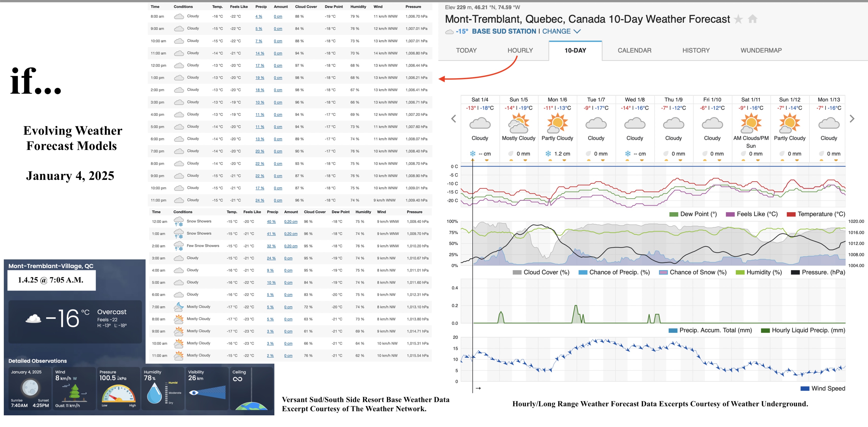The width and height of the screenshot is (868, 427).
Task: Select the Fri 1/10 cloudy icon
Action: pos(712,123)
